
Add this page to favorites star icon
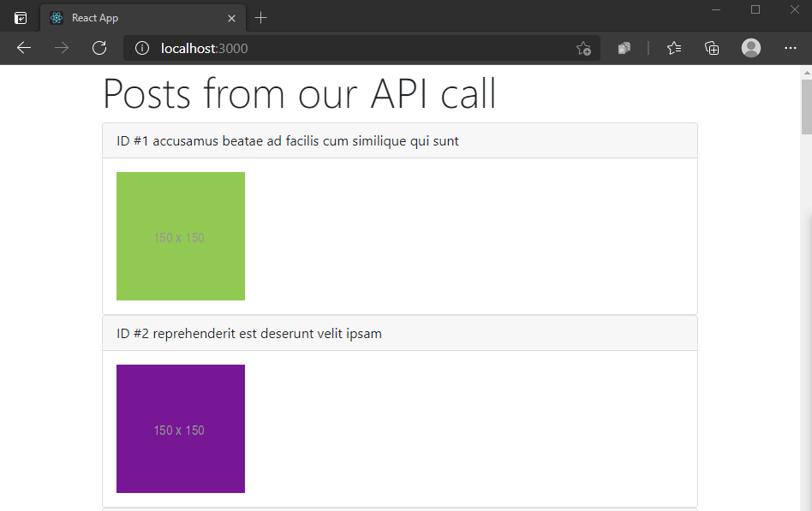[583, 49]
